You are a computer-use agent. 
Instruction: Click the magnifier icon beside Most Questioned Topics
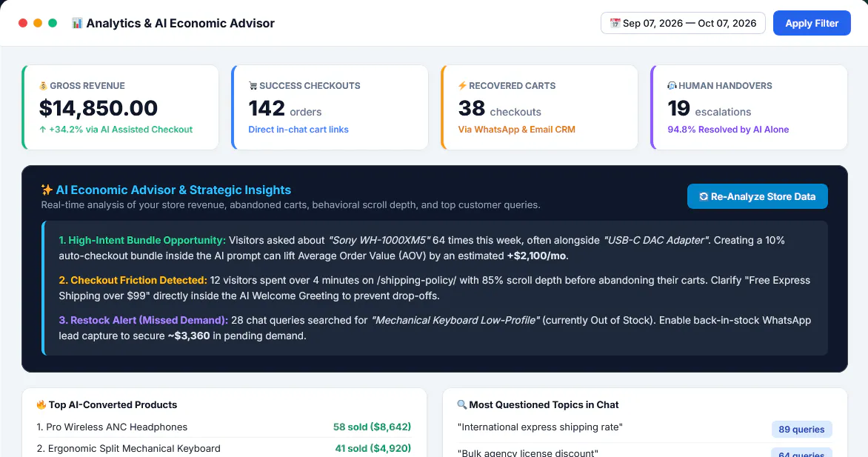tap(461, 405)
